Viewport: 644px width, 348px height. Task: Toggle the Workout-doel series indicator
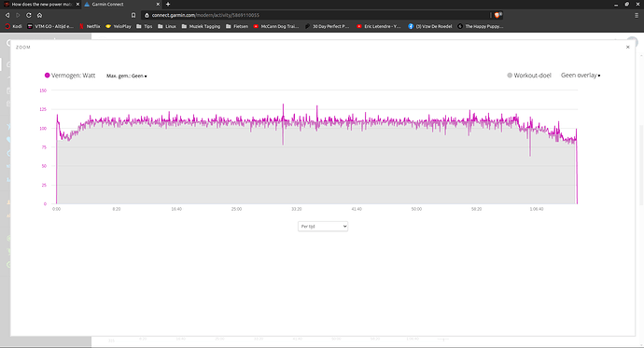tap(510, 75)
